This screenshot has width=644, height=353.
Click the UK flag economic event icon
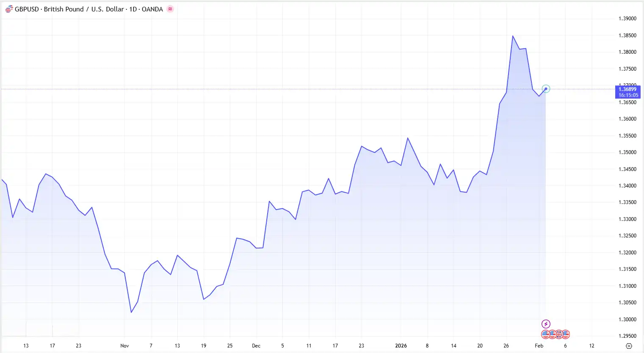[559, 334]
